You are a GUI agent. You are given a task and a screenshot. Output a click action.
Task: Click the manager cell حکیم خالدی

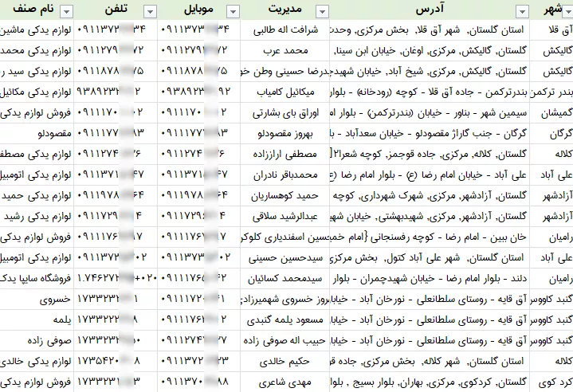[x=285, y=362]
